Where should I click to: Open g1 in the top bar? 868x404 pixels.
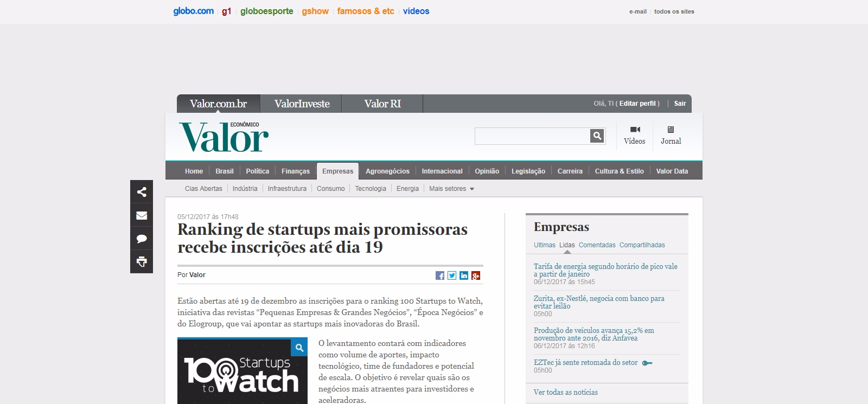[227, 11]
